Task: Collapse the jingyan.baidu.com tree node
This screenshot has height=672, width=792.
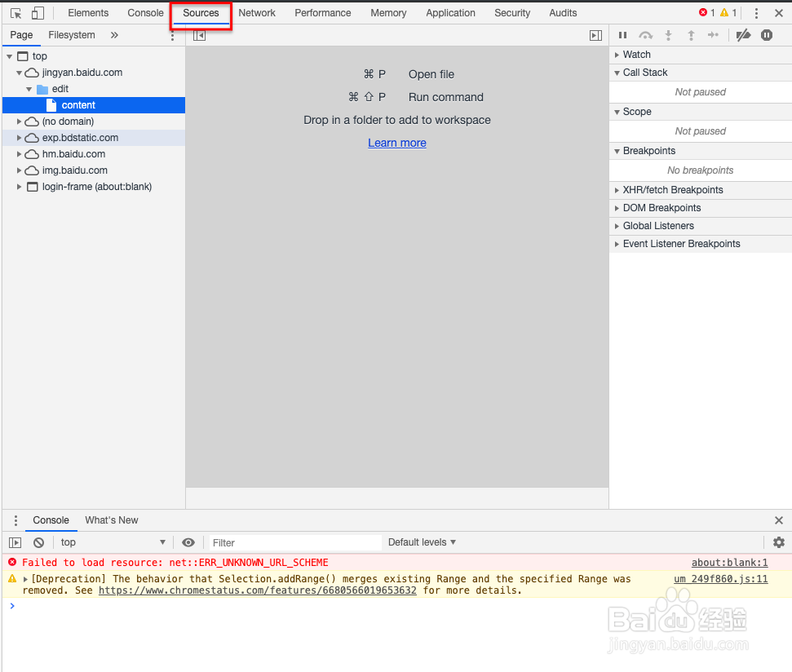Action: point(20,73)
